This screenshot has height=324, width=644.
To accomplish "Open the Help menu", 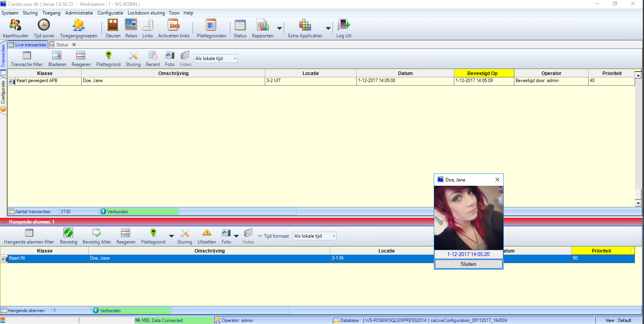I will [188, 13].
